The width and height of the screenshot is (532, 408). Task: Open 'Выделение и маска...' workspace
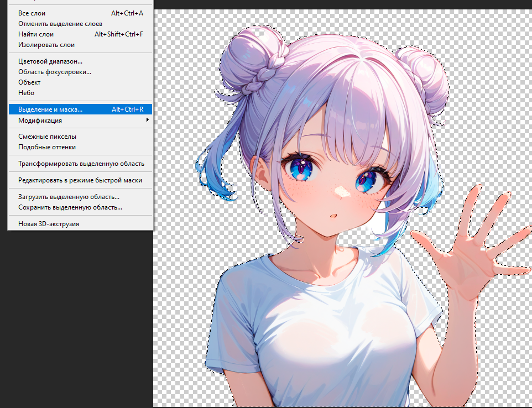tap(80, 109)
